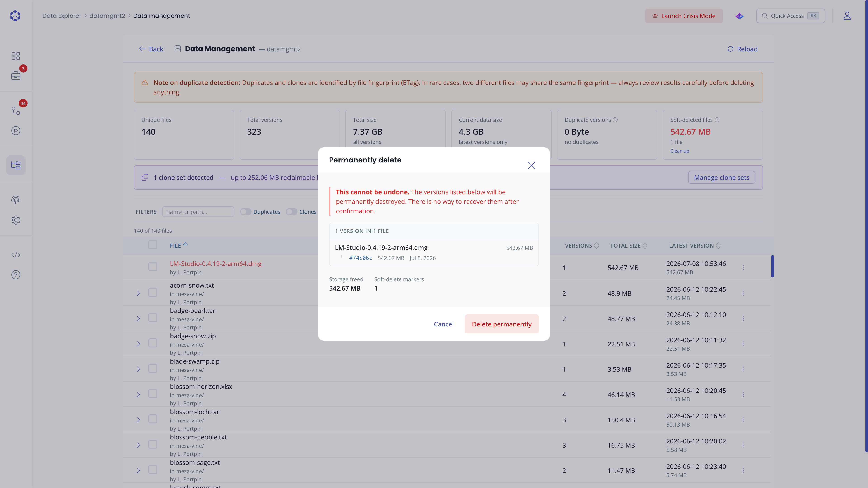Screen dimensions: 868x488
Task: Click the file list scrollbar thumb
Action: [x=772, y=266]
